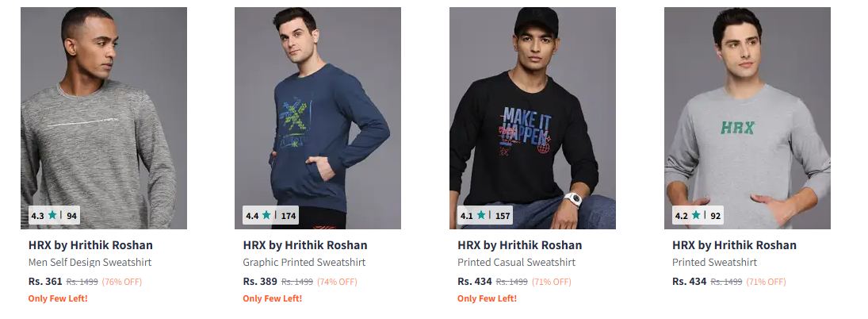Click the star icon on 4.2 rating badge
Screen dimensions: 868x319
[x=696, y=215]
